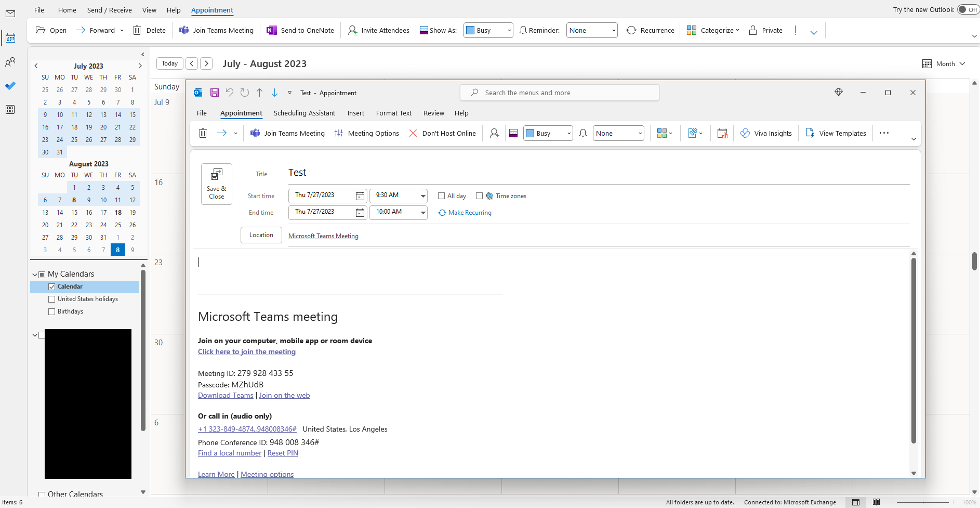Undo last action in appointment window
Viewport: 980px width, 508px height.
229,93
